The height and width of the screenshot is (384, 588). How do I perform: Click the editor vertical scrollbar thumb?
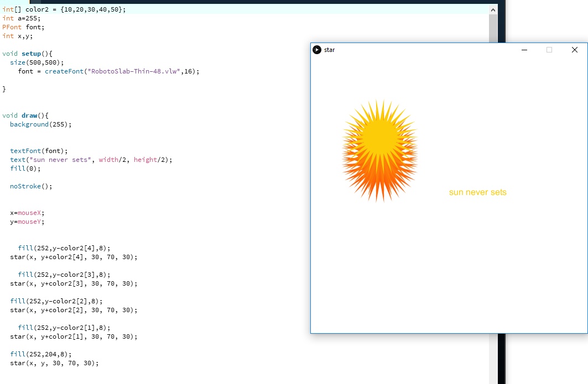pyautogui.click(x=493, y=28)
